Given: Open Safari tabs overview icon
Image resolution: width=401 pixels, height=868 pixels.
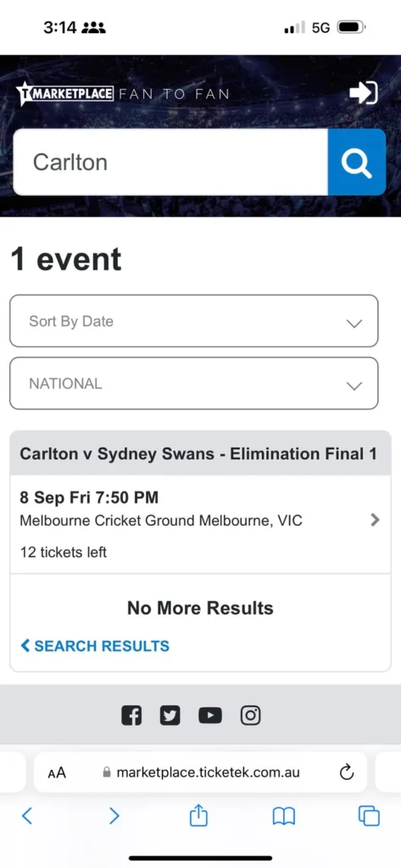Looking at the screenshot, I should pos(369,816).
